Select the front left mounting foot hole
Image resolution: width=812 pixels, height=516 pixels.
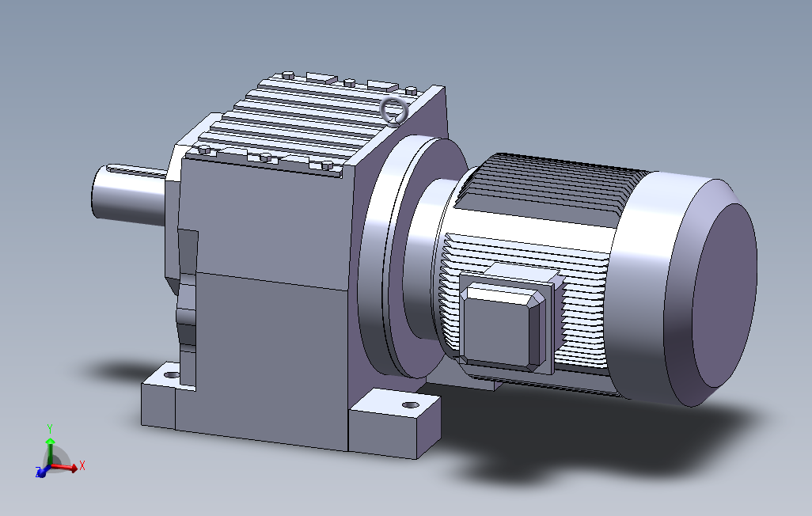(x=171, y=374)
